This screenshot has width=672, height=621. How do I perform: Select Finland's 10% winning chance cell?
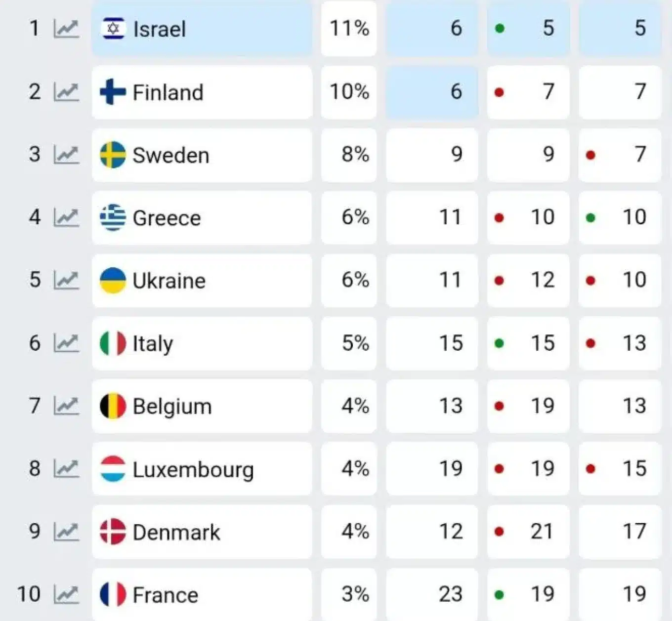pos(349,92)
